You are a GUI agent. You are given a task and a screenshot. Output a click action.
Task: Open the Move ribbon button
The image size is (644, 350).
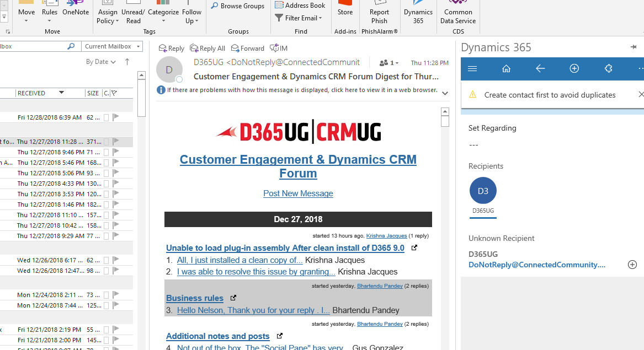pyautogui.click(x=26, y=12)
